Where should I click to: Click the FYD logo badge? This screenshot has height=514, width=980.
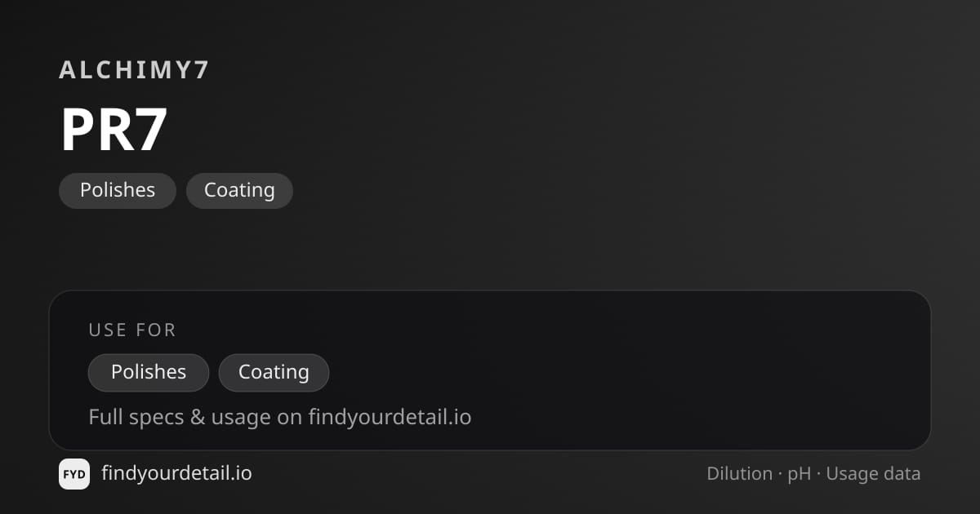click(74, 474)
